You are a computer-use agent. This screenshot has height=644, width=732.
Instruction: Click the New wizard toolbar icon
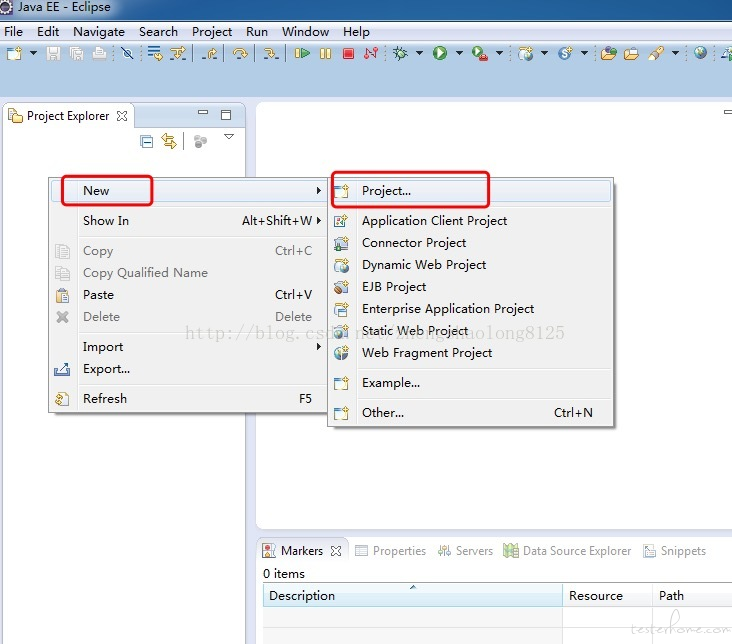pos(14,53)
